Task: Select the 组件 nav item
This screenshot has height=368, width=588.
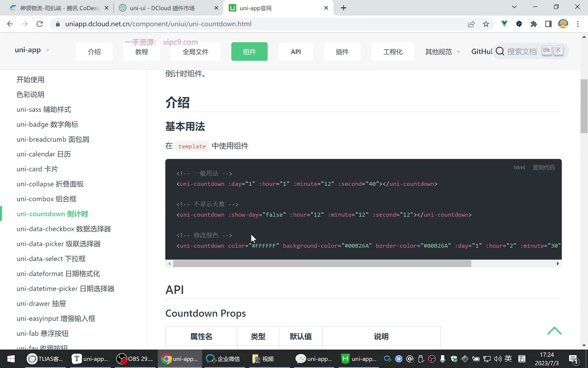Action: [249, 52]
